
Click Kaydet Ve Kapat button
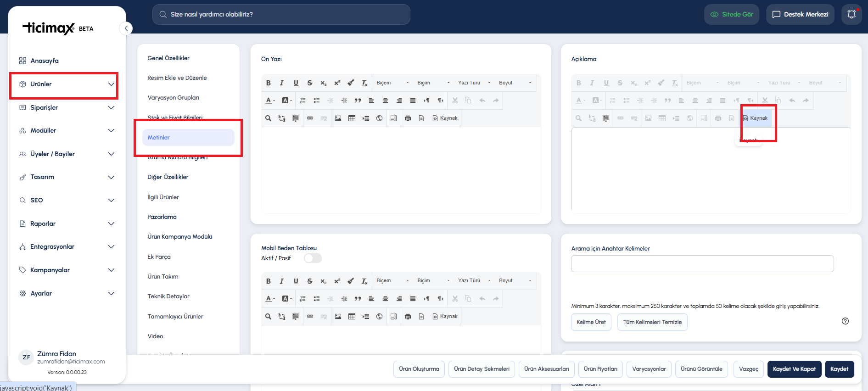pyautogui.click(x=794, y=369)
